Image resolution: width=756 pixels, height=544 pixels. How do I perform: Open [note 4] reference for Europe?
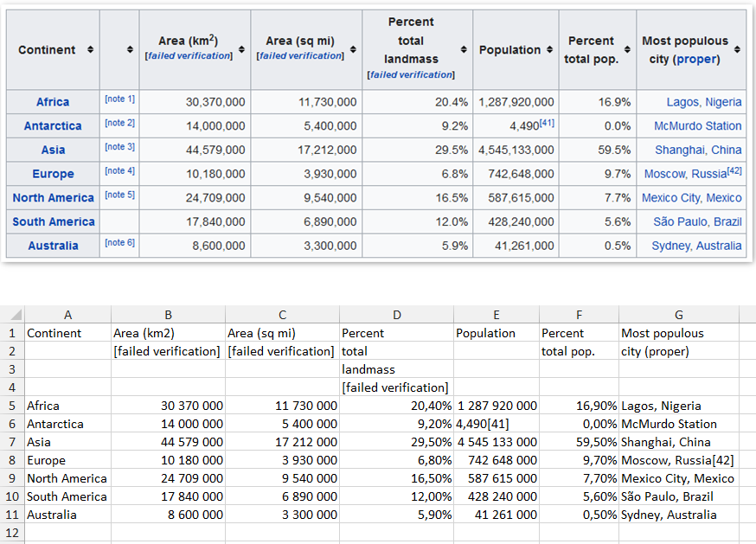(x=119, y=170)
